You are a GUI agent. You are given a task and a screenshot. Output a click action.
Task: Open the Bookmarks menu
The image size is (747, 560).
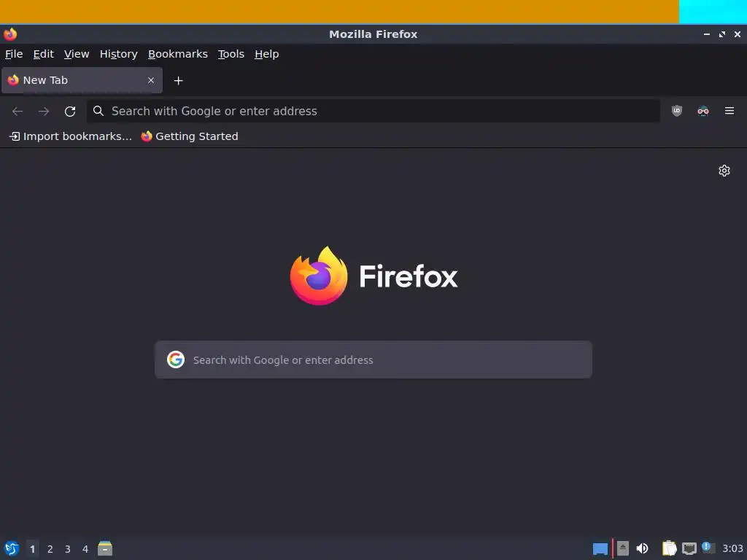click(178, 54)
